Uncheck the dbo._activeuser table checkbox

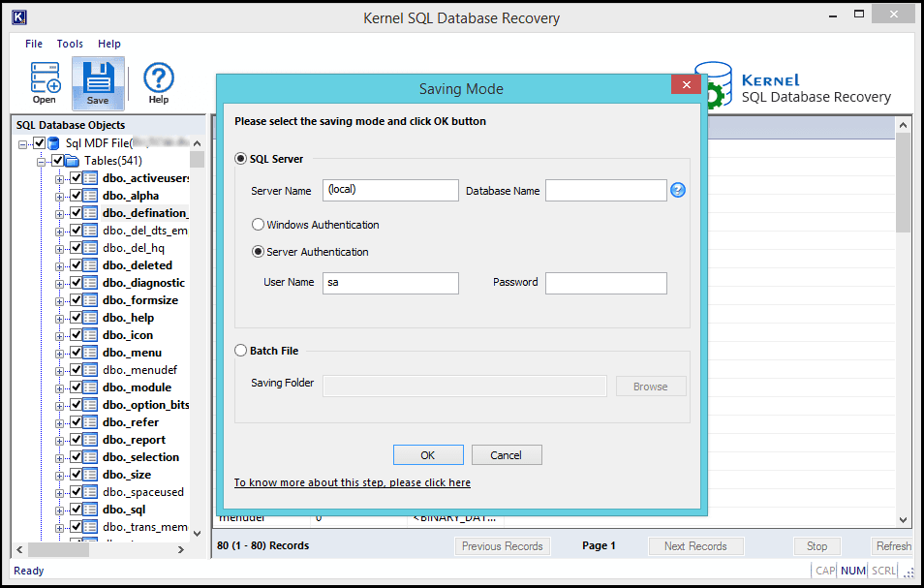76,178
